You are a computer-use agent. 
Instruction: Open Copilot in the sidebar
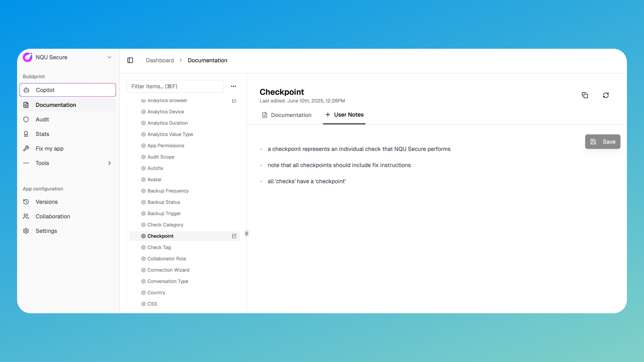[x=68, y=90]
